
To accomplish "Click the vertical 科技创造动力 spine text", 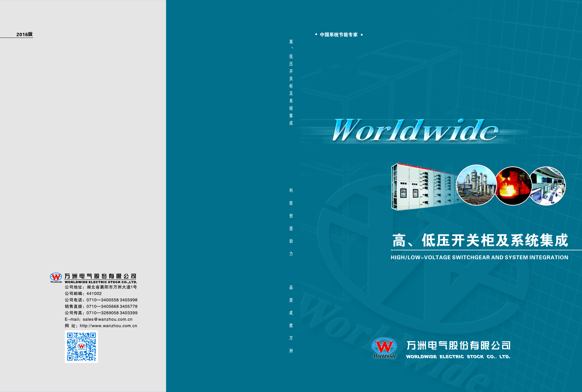I will click(291, 222).
